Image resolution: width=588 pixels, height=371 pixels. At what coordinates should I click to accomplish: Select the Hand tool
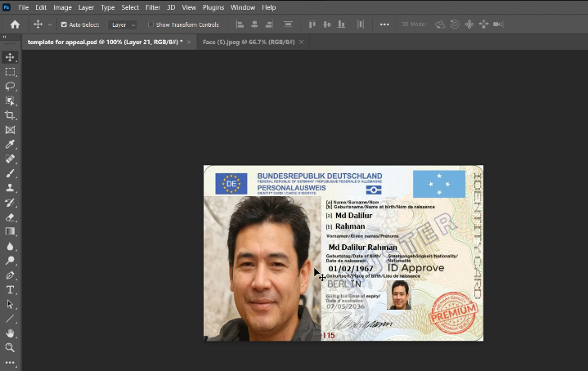click(x=11, y=333)
